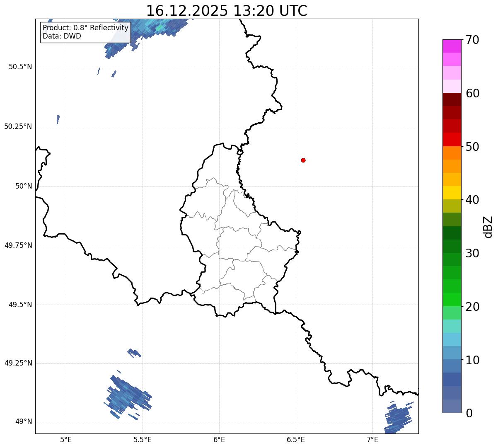Click the colorbar tick value 40
498x448 pixels.
[472, 200]
